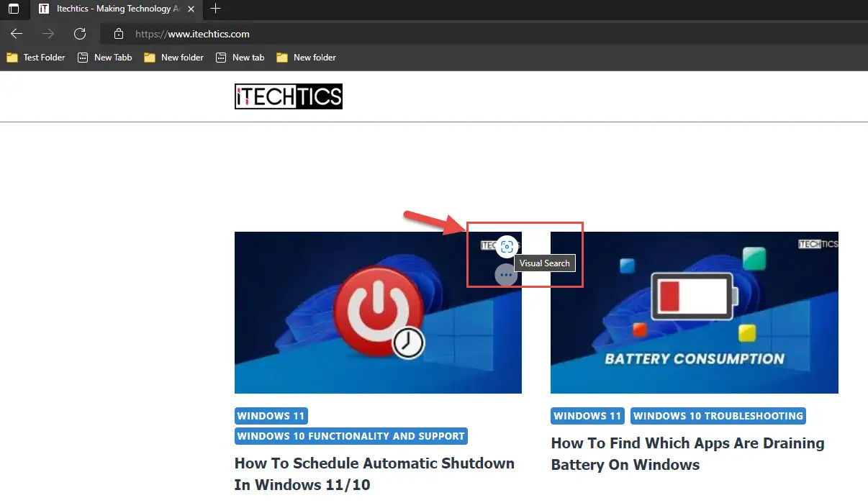Click the Windows 11 tag above battery article
Image resolution: width=868 pixels, height=503 pixels.
587,416
